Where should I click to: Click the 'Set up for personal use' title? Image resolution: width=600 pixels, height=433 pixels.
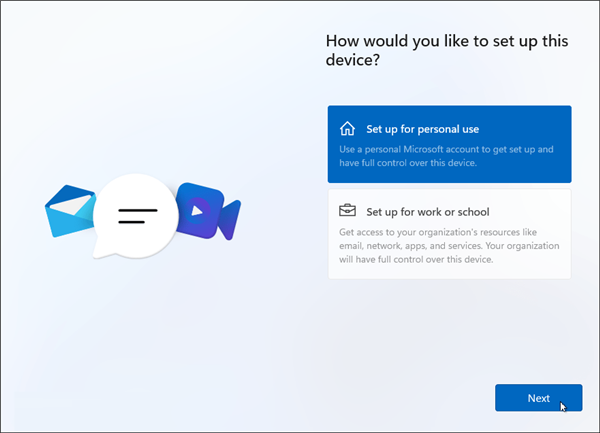422,129
